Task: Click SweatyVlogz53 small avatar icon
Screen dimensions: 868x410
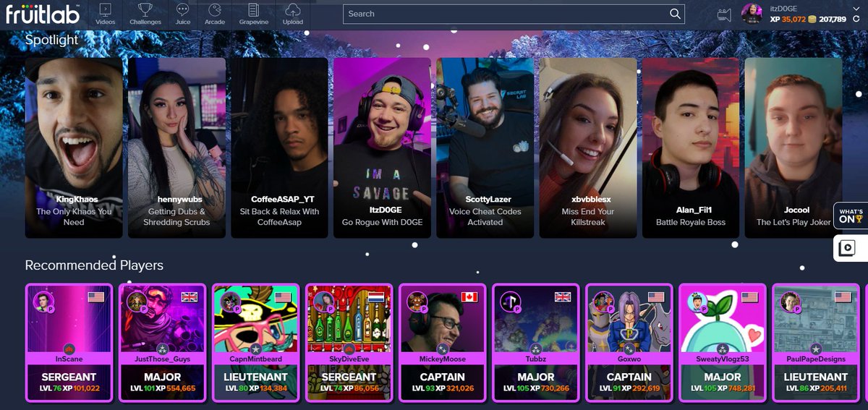Action: [696, 302]
